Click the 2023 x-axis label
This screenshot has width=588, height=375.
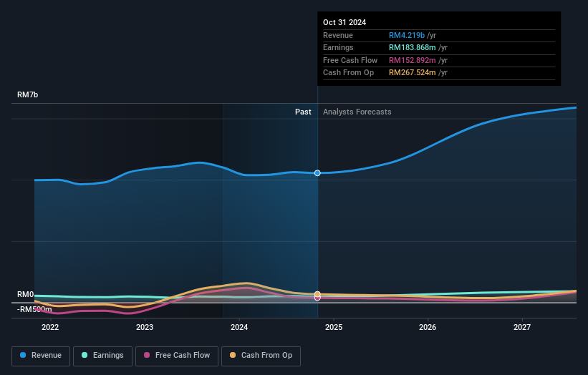pyautogui.click(x=145, y=327)
